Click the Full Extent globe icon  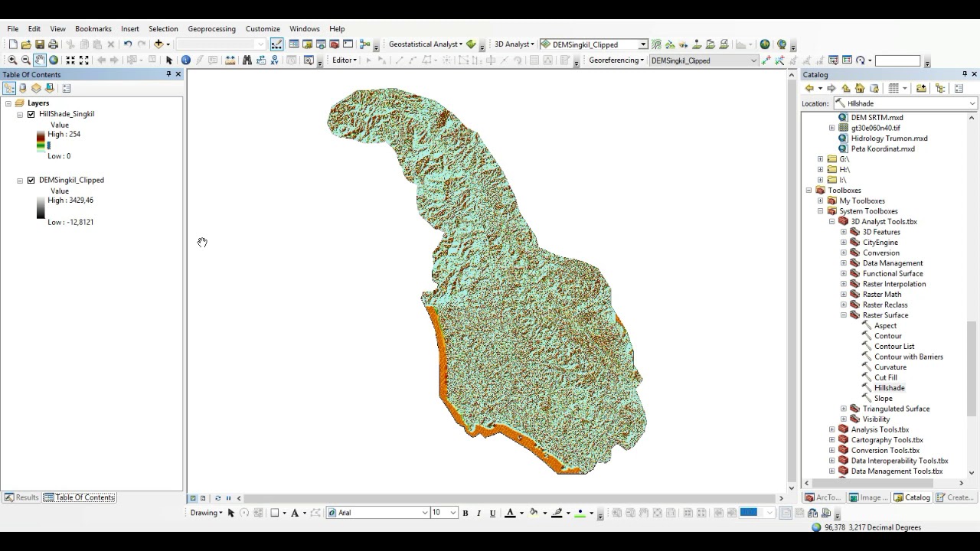click(x=54, y=60)
